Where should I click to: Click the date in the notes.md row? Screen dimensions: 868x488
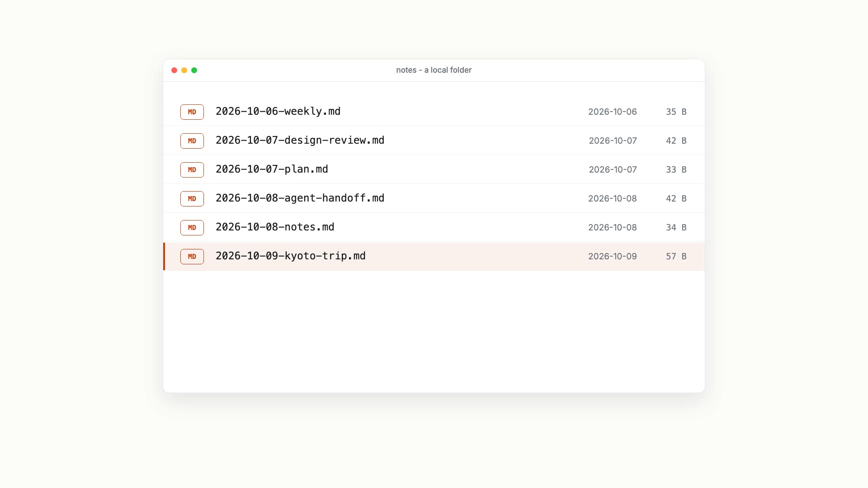(613, 228)
